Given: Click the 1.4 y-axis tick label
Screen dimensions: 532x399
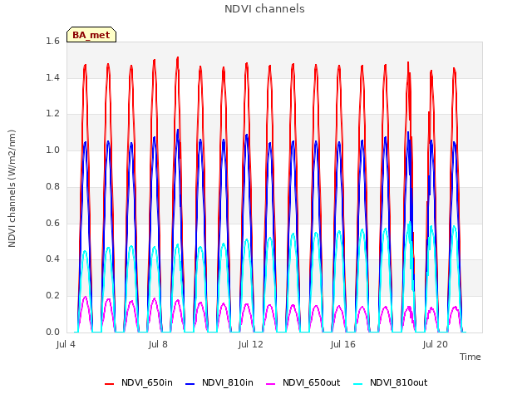Looking at the screenshot, I should [x=52, y=77].
